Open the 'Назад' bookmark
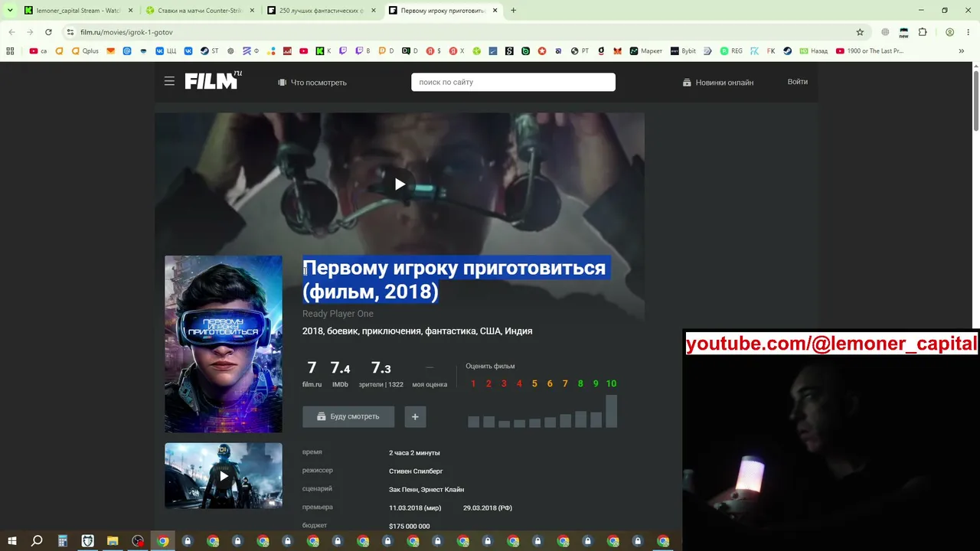Screen dimensions: 980x551 [814, 51]
